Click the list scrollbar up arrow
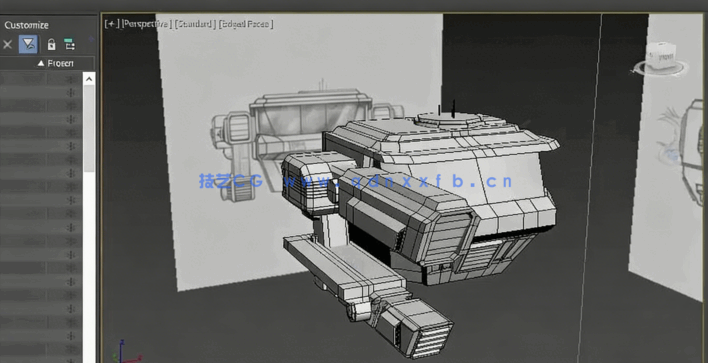This screenshot has height=363, width=708. pyautogui.click(x=89, y=79)
